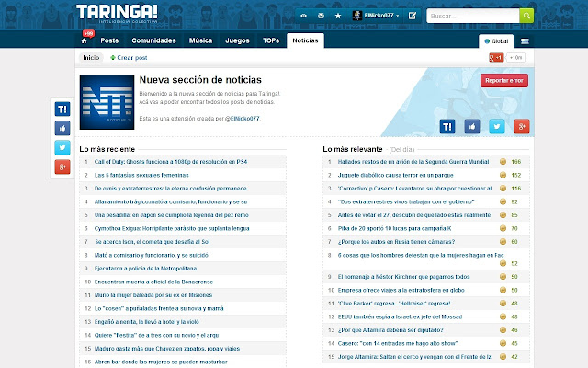Click the pencil create-post icon in header
The image size is (588, 368).
point(413,16)
